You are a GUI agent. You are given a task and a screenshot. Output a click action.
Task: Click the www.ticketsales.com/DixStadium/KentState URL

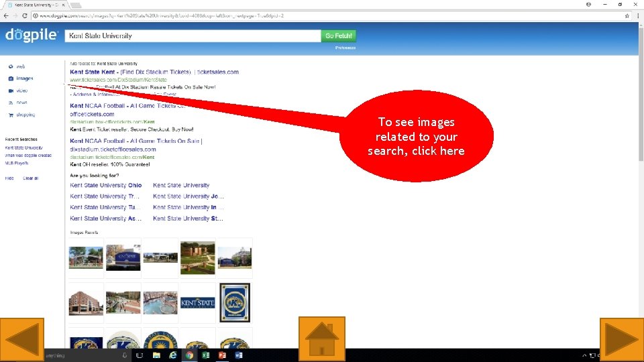(x=118, y=80)
